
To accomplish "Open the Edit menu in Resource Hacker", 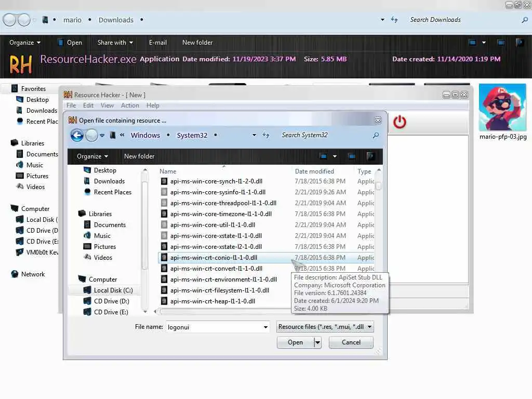I will coord(88,105).
